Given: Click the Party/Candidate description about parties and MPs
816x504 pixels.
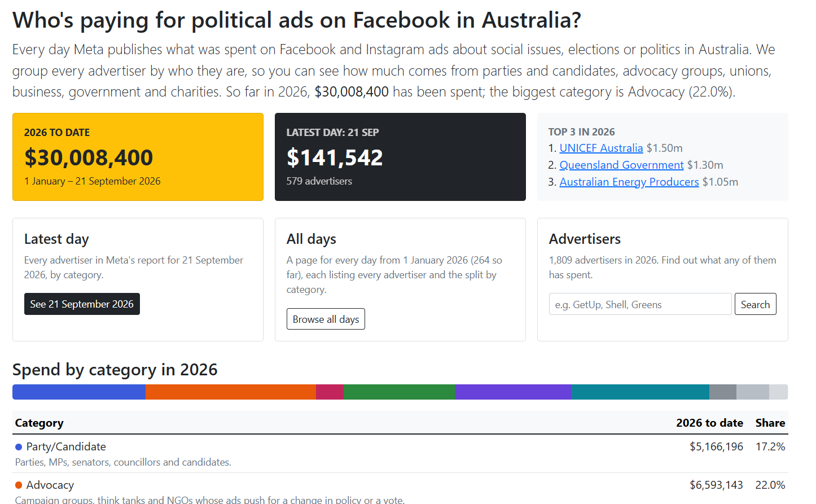Looking at the screenshot, I should [x=123, y=462].
